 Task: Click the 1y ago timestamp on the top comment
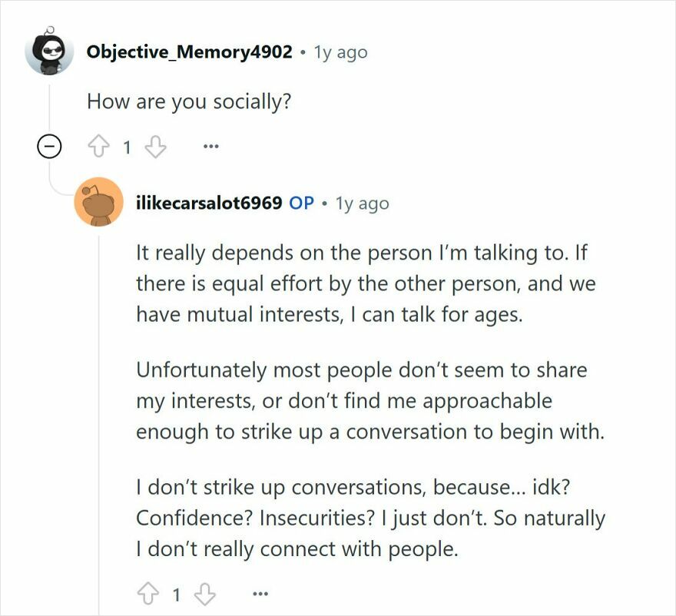340,51
